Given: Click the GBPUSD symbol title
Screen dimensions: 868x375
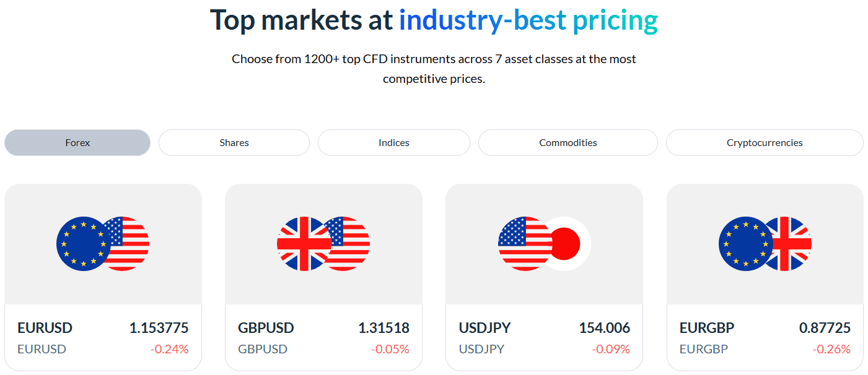Looking at the screenshot, I should pyautogui.click(x=266, y=328).
